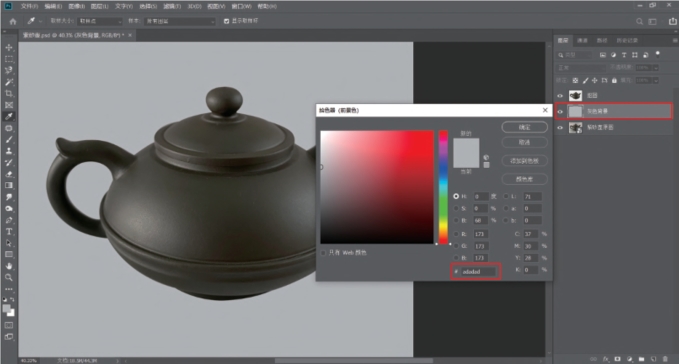Toggle the show sampling ring checkbox
This screenshot has width=679, height=364.
[226, 21]
